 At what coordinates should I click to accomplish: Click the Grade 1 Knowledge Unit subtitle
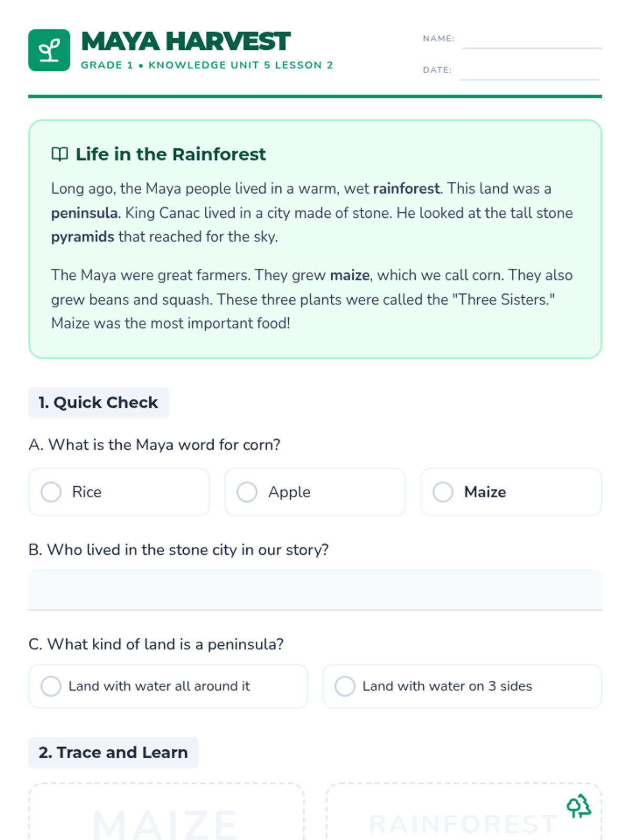point(207,65)
